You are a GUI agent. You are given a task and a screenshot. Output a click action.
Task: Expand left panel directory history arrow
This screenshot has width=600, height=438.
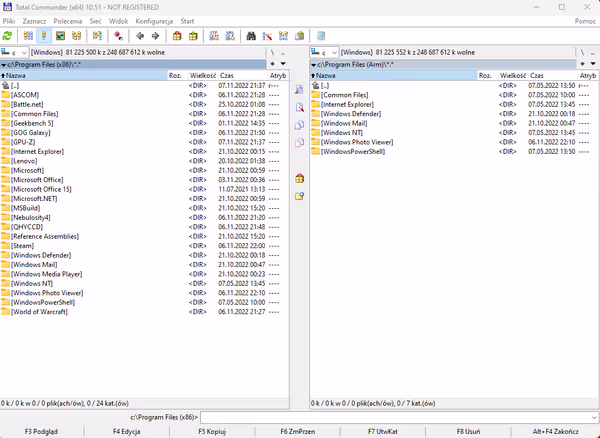tap(282, 64)
